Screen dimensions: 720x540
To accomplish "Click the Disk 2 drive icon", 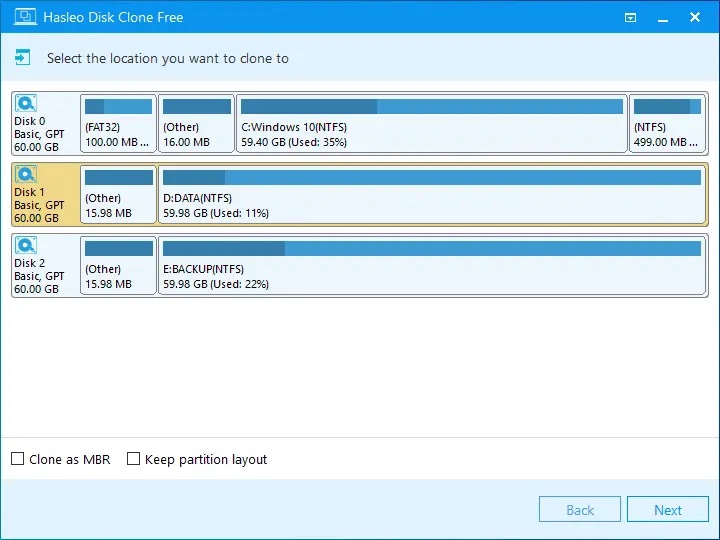I will pos(26,245).
